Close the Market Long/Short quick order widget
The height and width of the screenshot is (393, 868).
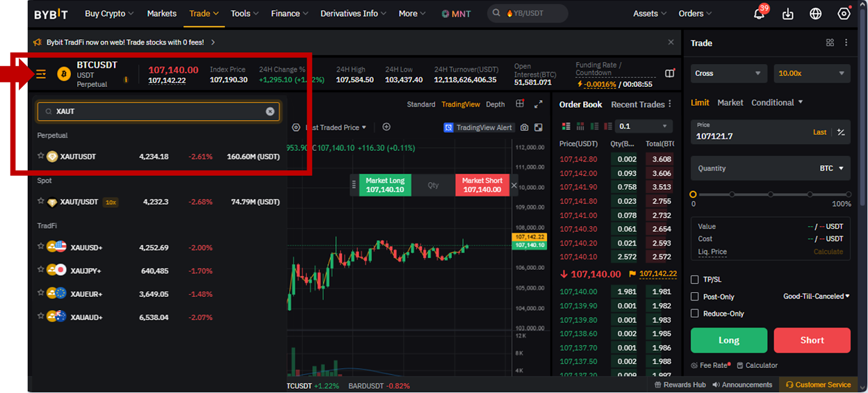514,185
